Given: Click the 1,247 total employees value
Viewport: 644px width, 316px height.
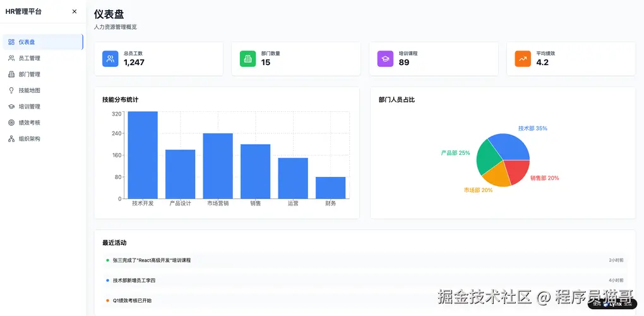Looking at the screenshot, I should [134, 63].
